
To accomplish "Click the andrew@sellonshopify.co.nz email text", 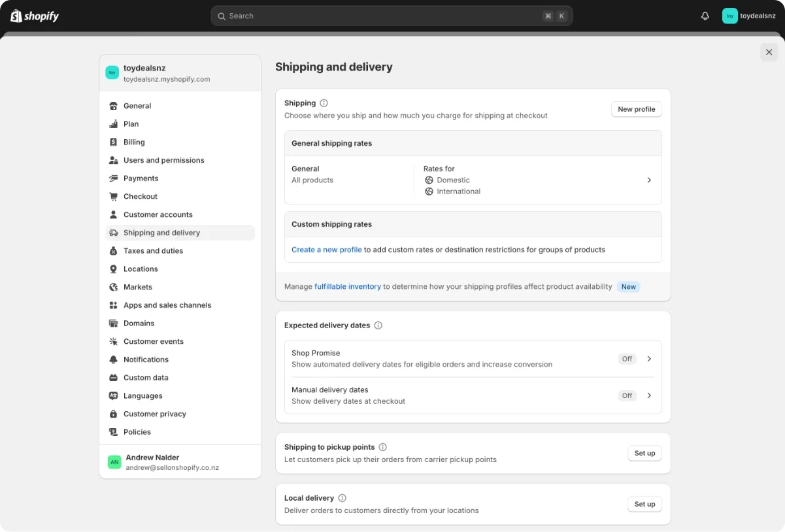I will (x=172, y=468).
